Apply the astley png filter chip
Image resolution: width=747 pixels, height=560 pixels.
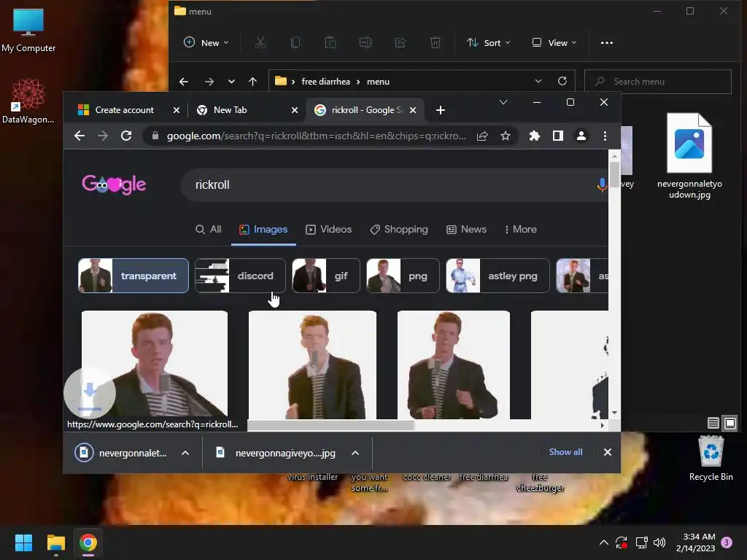(498, 276)
